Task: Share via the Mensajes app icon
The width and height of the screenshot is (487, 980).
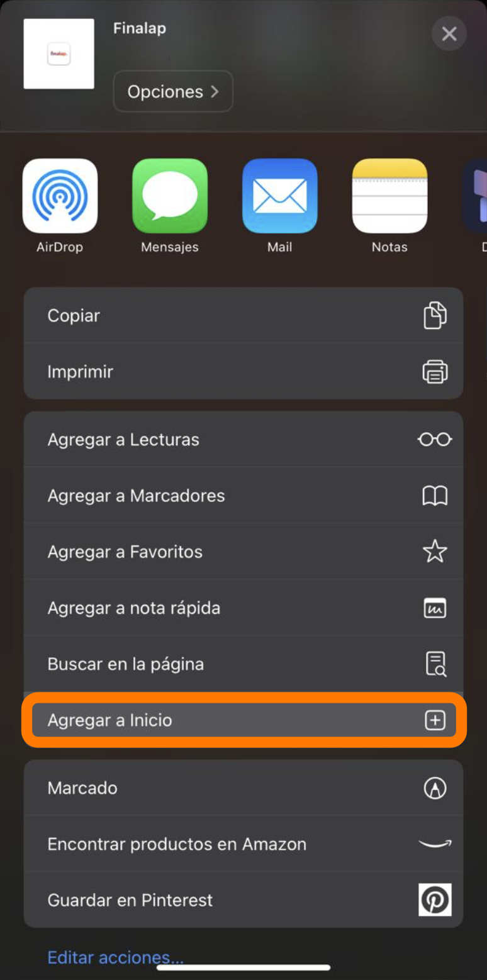Action: click(170, 196)
